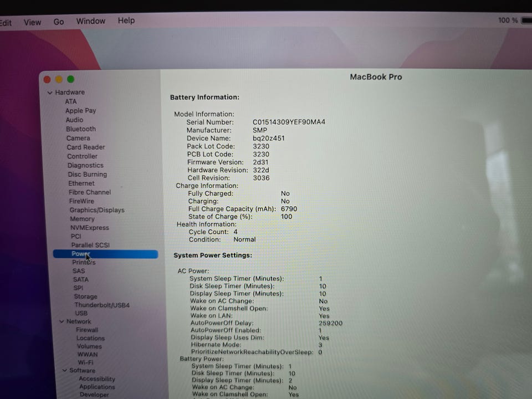Select the Hardware category label
This screenshot has height=399, width=532.
click(x=70, y=93)
